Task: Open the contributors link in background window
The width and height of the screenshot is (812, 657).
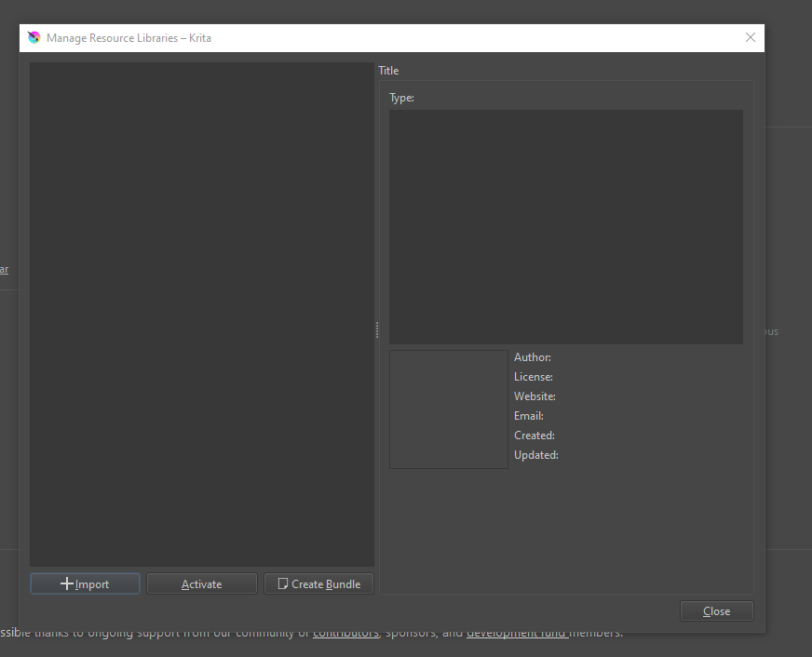Action: (x=345, y=634)
